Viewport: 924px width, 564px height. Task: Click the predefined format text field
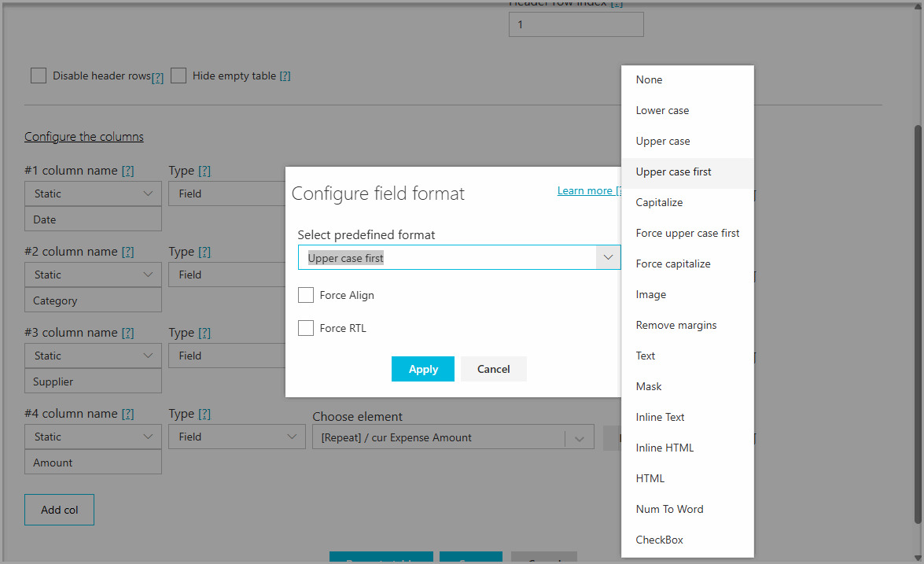(x=447, y=257)
